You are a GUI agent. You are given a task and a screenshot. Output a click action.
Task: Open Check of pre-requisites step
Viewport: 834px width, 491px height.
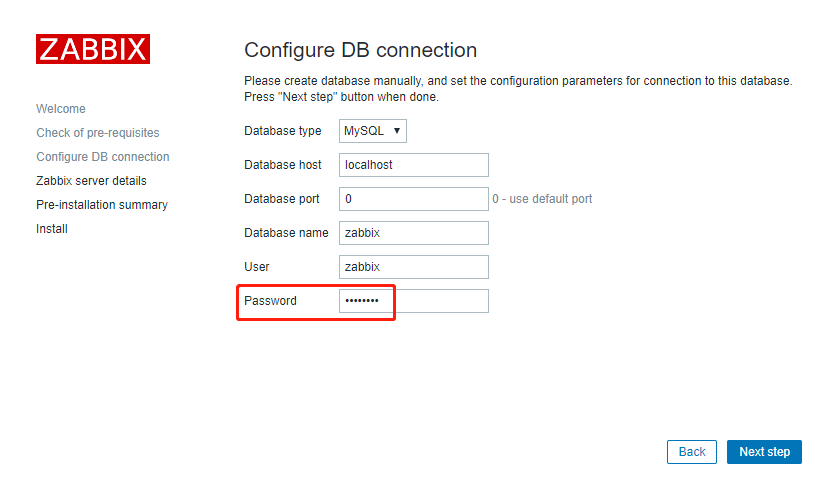[x=98, y=133]
